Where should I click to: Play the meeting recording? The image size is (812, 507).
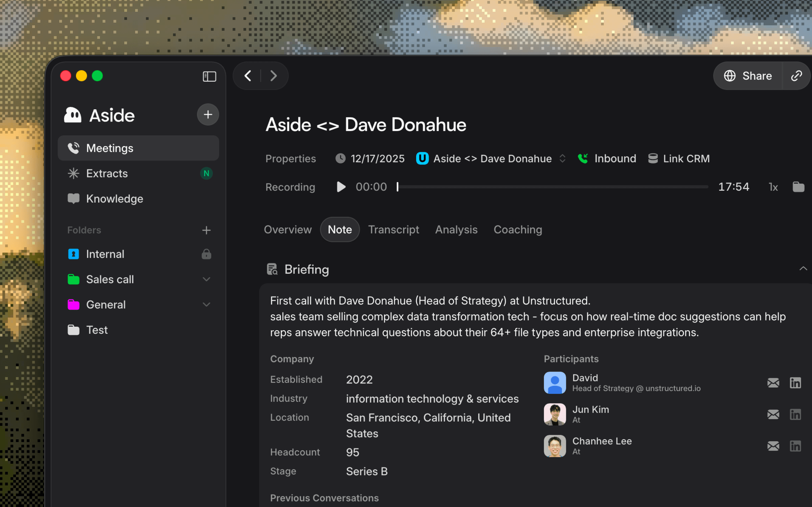341,187
